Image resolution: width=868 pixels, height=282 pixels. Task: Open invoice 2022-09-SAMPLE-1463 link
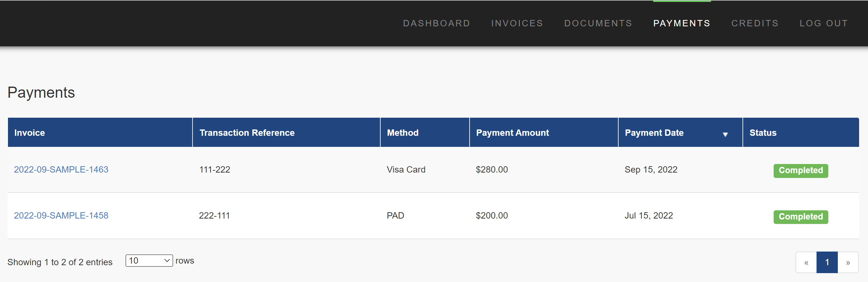pyautogui.click(x=61, y=169)
